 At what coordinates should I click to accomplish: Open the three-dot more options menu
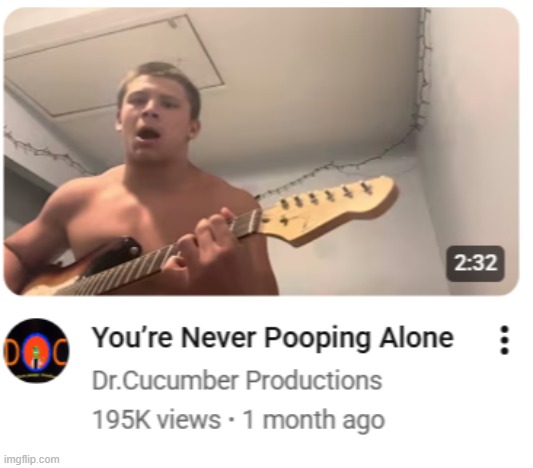(505, 340)
